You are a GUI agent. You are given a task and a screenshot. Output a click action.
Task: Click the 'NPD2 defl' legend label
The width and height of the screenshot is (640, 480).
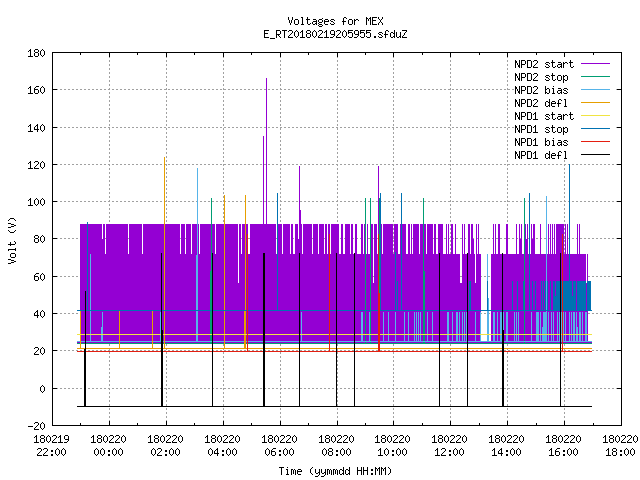click(541, 103)
